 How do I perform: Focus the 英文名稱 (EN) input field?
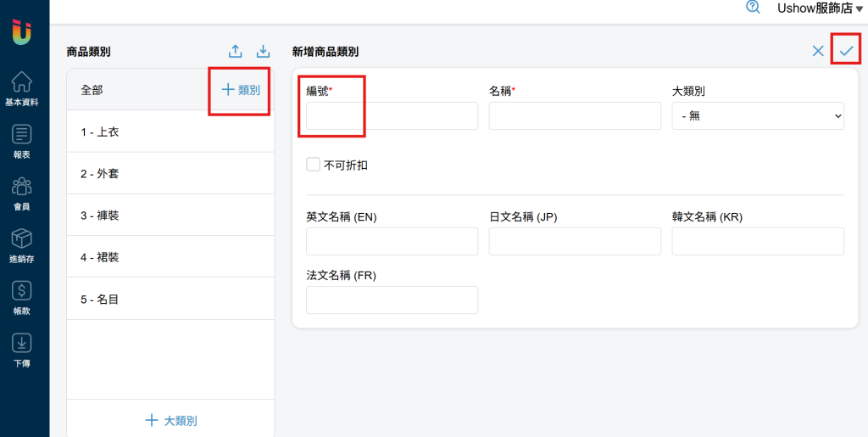(392, 242)
